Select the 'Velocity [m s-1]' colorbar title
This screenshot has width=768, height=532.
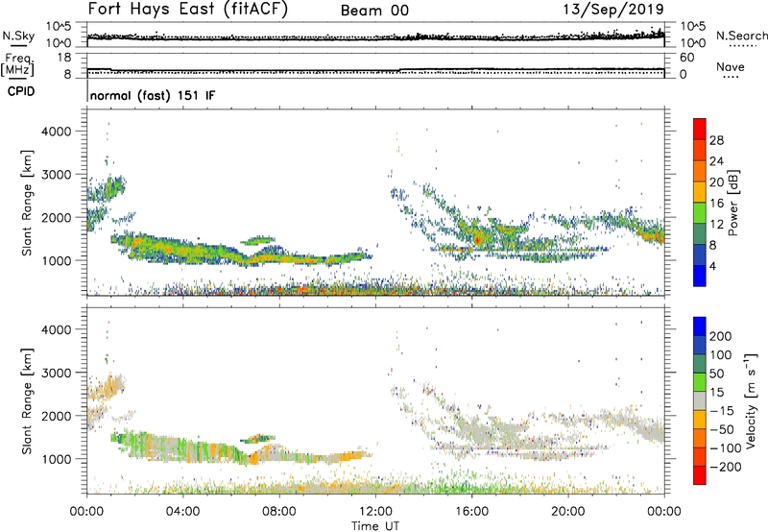pyautogui.click(x=751, y=400)
